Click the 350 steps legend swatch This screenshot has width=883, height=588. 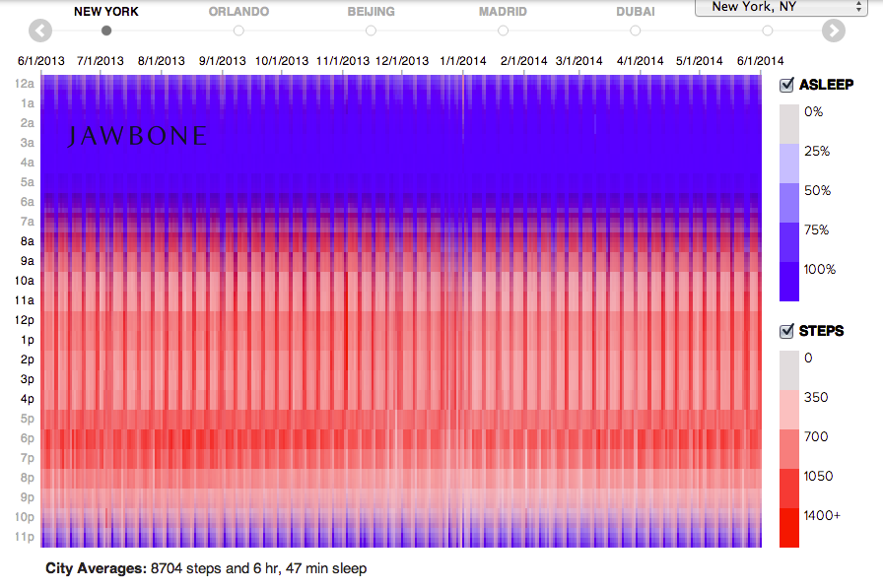coord(789,410)
